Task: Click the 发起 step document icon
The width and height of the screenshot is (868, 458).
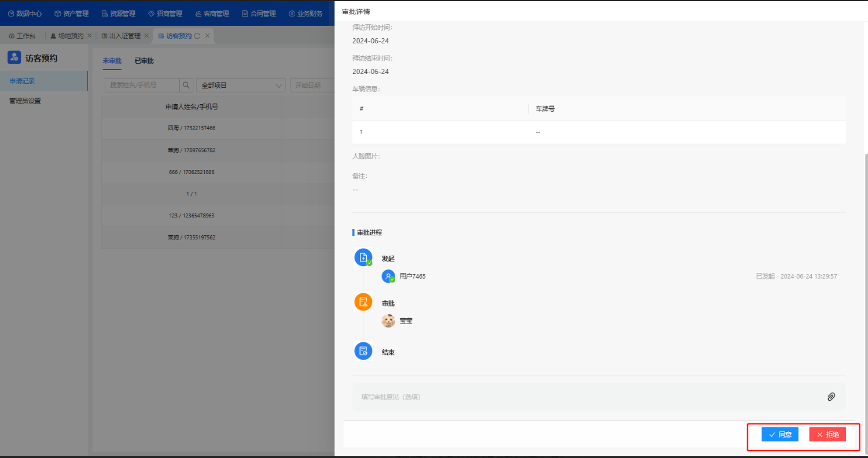Action: tap(363, 257)
